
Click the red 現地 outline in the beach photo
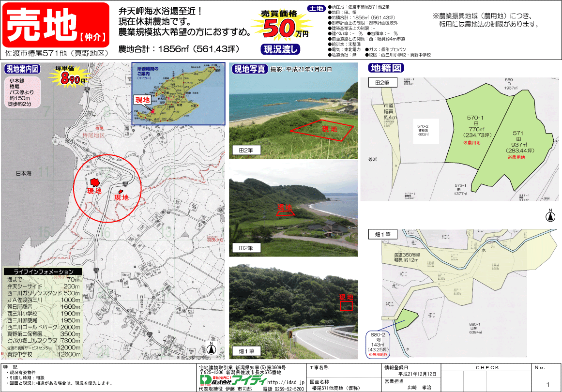321,128
